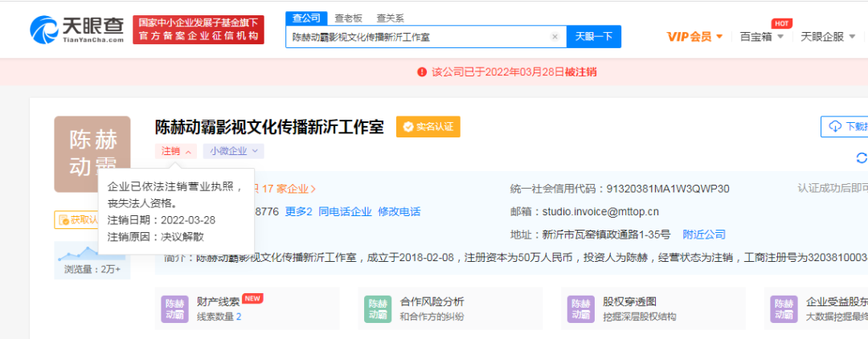Click the cancellation notice banner text

coord(514,71)
